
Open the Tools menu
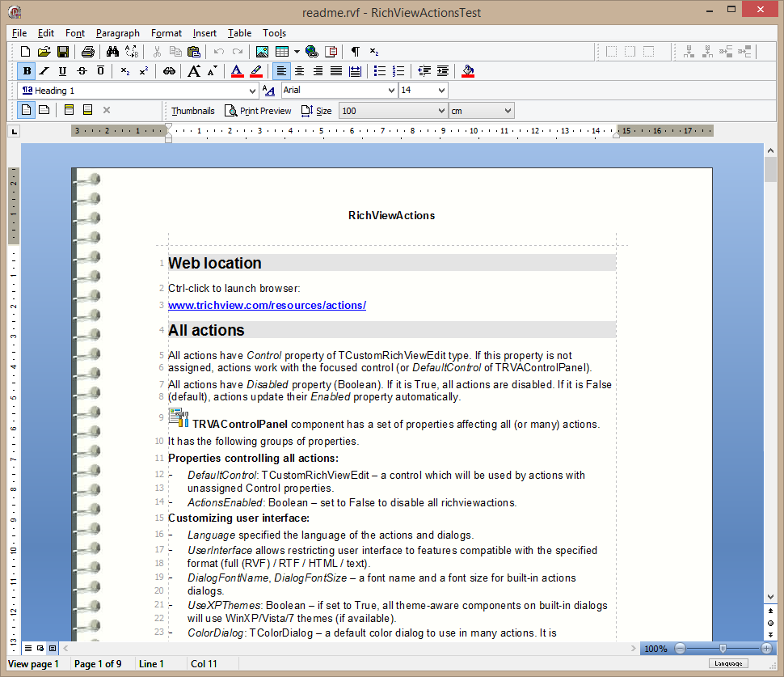(275, 33)
